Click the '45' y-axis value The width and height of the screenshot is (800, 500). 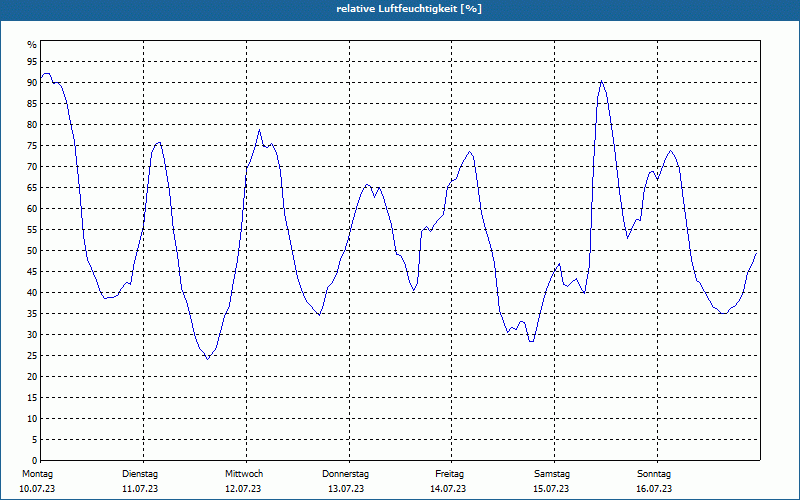tap(32, 271)
